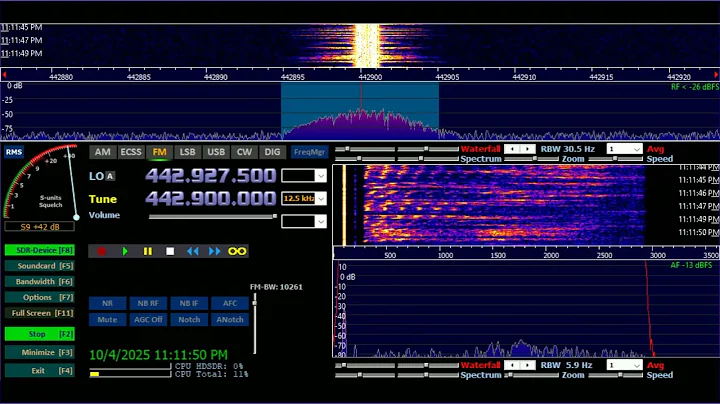Click Minimize [F3] button
The height and width of the screenshot is (404, 720).
click(x=39, y=352)
